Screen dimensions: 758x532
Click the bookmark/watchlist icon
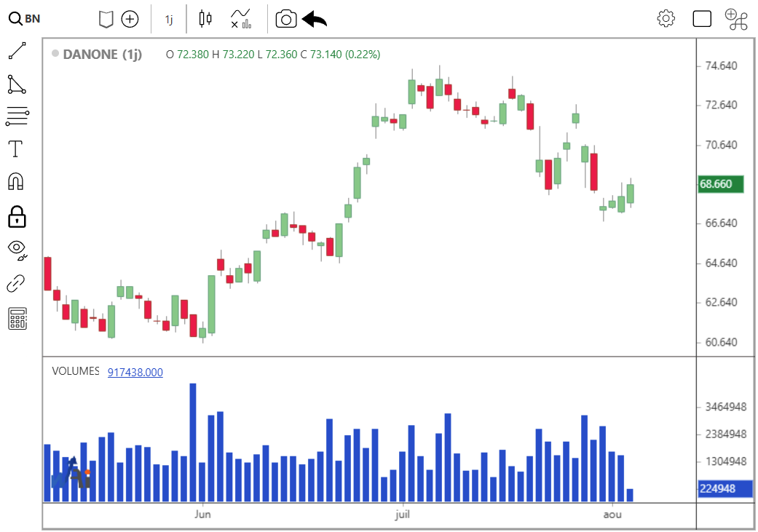(106, 20)
